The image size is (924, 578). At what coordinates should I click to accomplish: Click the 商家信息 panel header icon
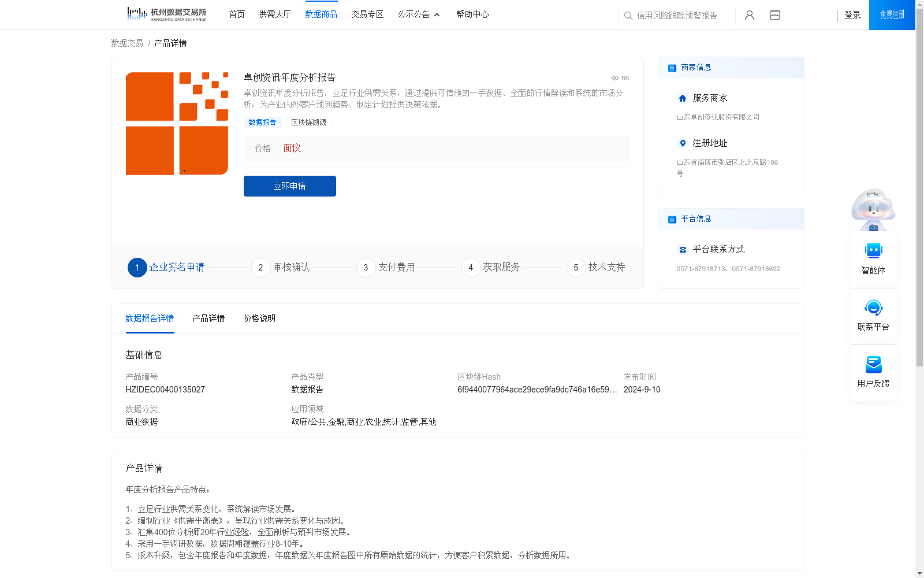tap(672, 68)
